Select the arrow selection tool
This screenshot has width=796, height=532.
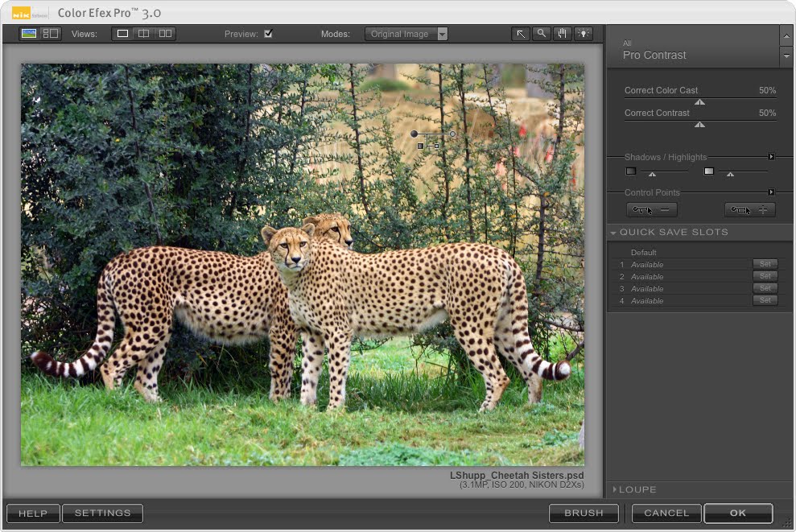click(520, 34)
